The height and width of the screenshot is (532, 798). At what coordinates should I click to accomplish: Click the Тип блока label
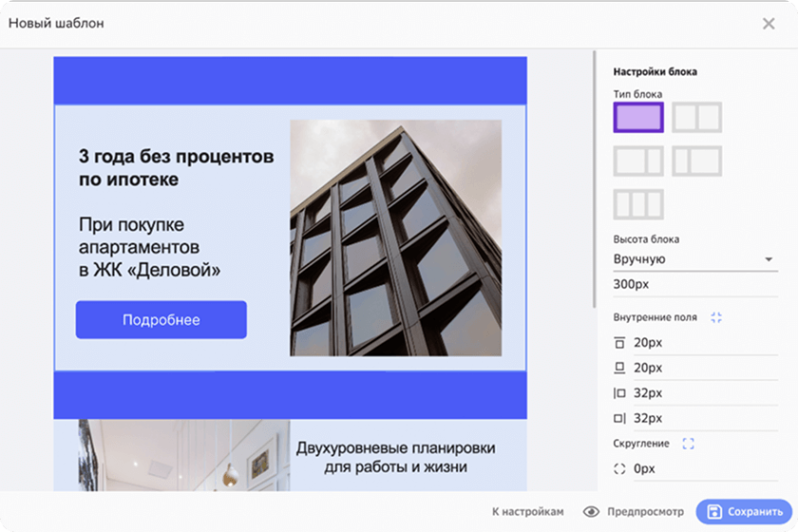(x=637, y=94)
